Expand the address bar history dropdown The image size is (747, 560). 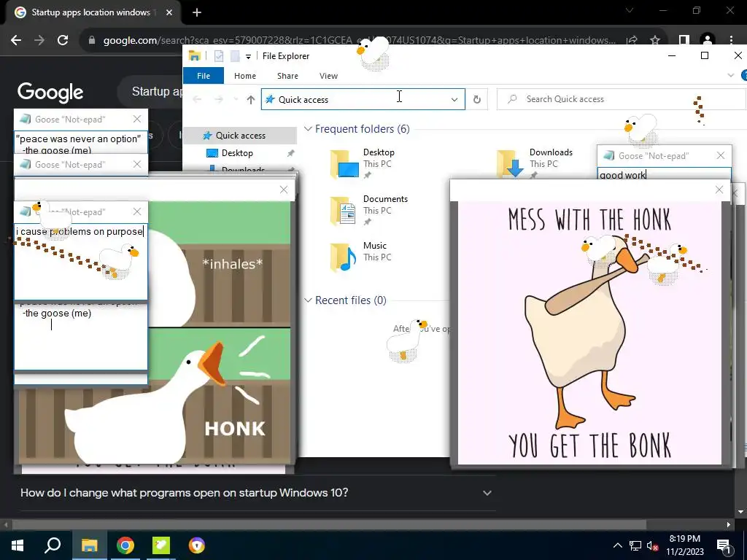pyautogui.click(x=454, y=99)
